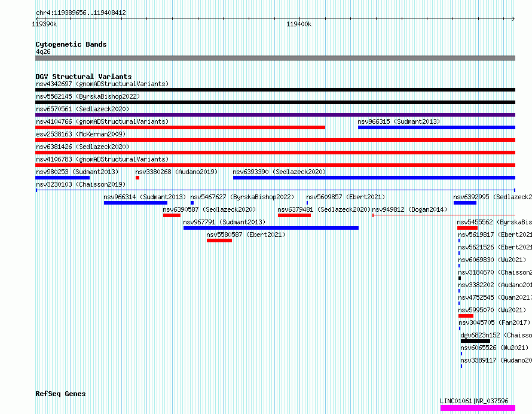Click the nsv3045705 Fan2017 label

494,322
